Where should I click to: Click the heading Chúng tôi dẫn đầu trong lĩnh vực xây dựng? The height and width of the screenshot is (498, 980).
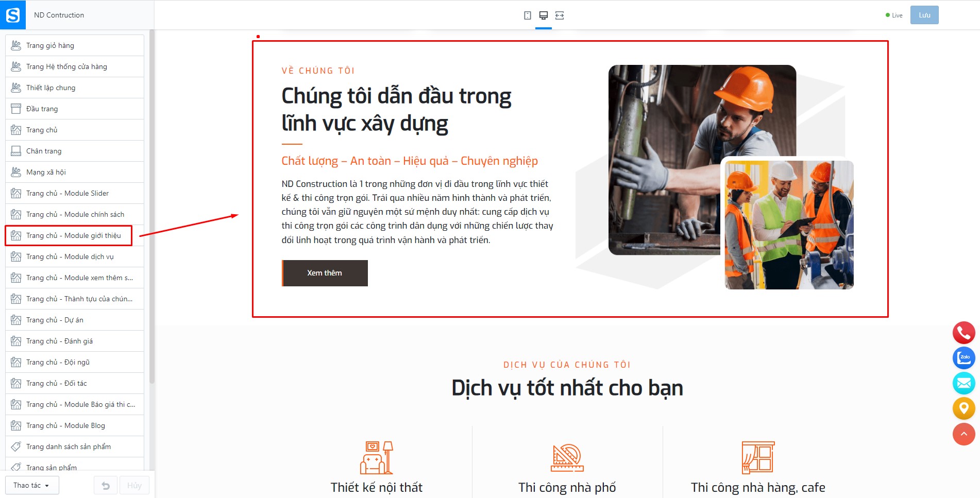(396, 110)
